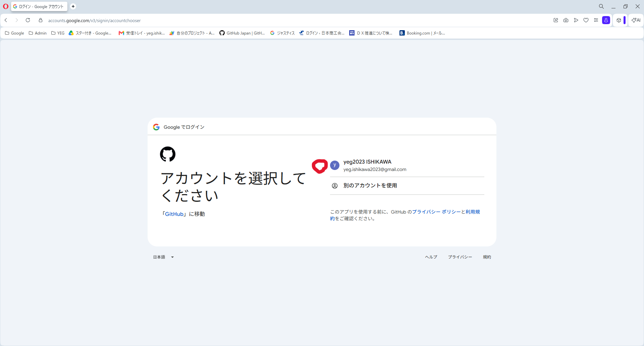This screenshot has height=346, width=644.
Task: Open the ジャスティス bookmark
Action: 282,33
